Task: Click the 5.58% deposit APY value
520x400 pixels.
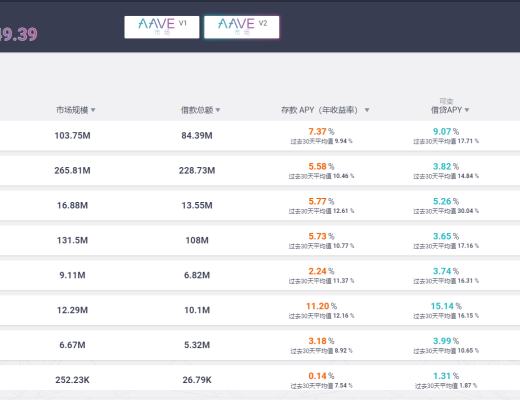Action: (321, 166)
